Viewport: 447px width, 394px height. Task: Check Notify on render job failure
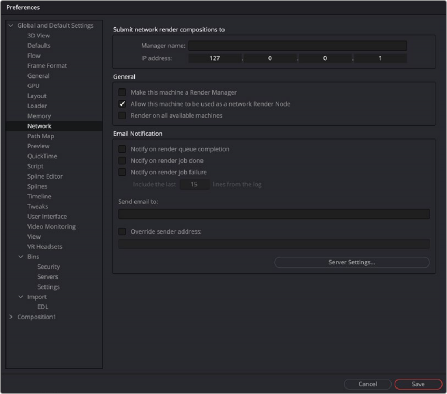click(x=122, y=172)
